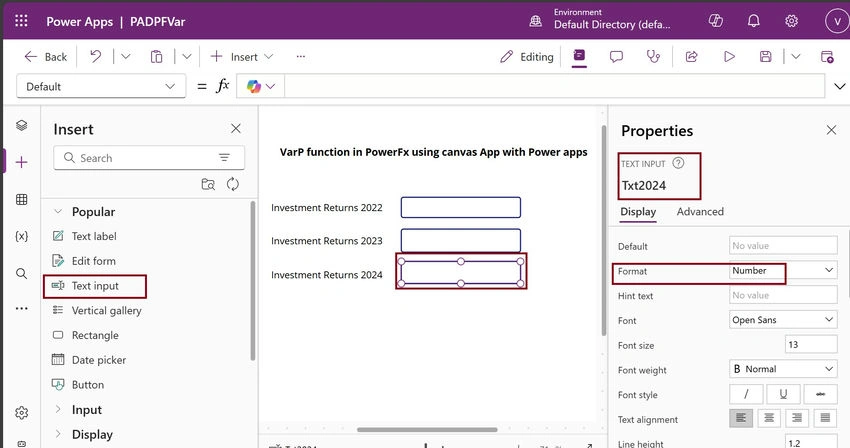
Task: Insert a Vertical gallery control
Action: [106, 310]
